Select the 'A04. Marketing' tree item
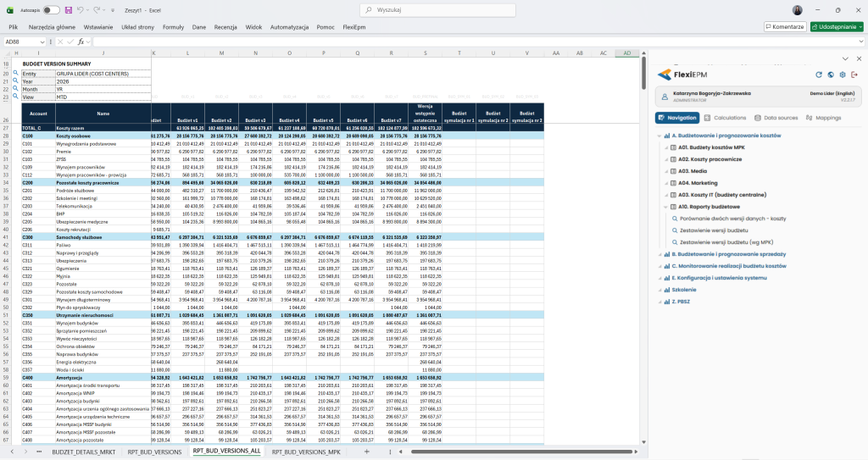 click(x=698, y=183)
